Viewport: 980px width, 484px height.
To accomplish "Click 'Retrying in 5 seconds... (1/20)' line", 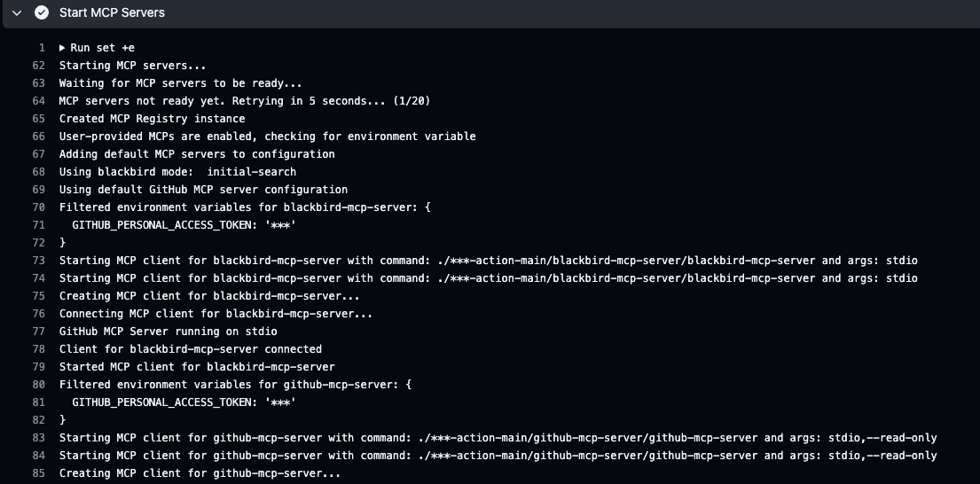I will 245,100.
